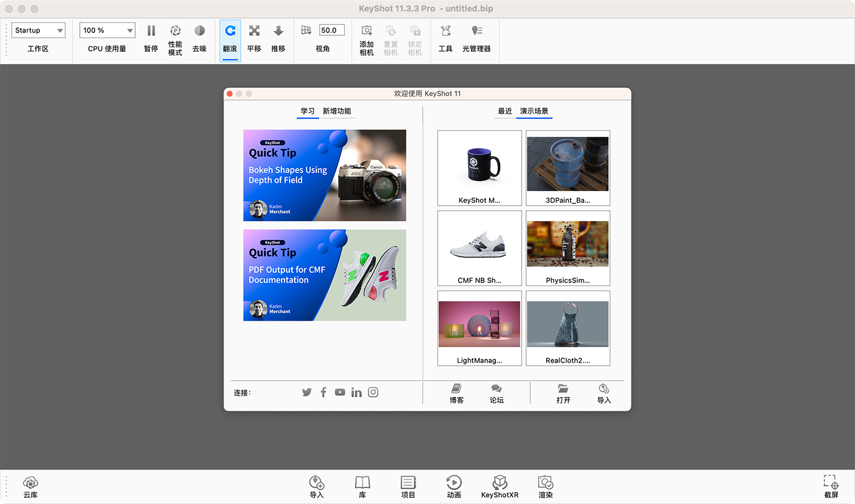The width and height of the screenshot is (855, 504).
Task: Open the CMF NB shoe demo scene
Action: (x=479, y=248)
